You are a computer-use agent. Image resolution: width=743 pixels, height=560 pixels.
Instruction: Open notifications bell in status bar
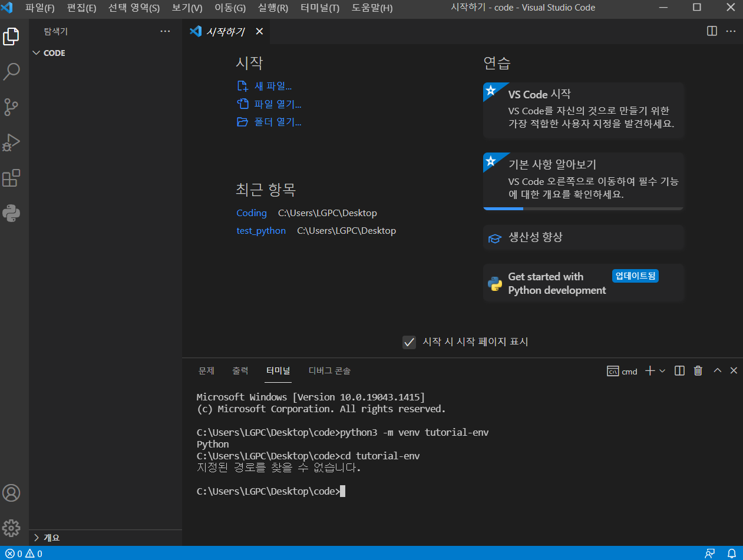tap(731, 554)
